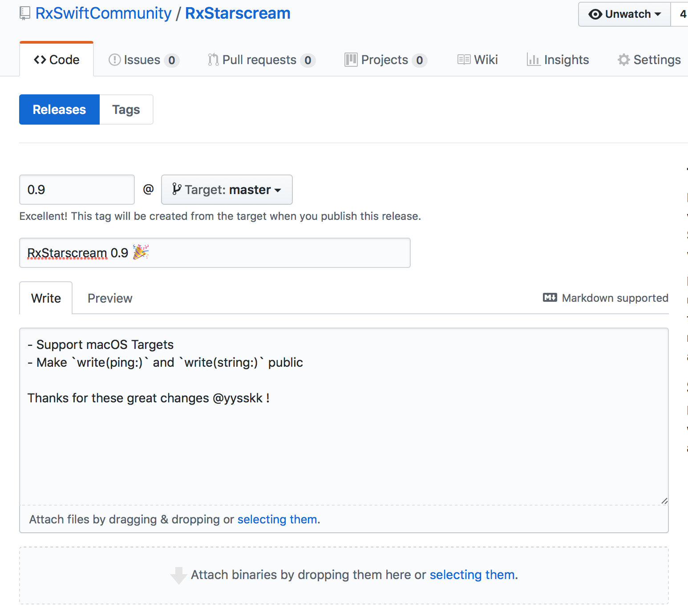
Task: Open the Unwatch dropdown
Action: 624,14
